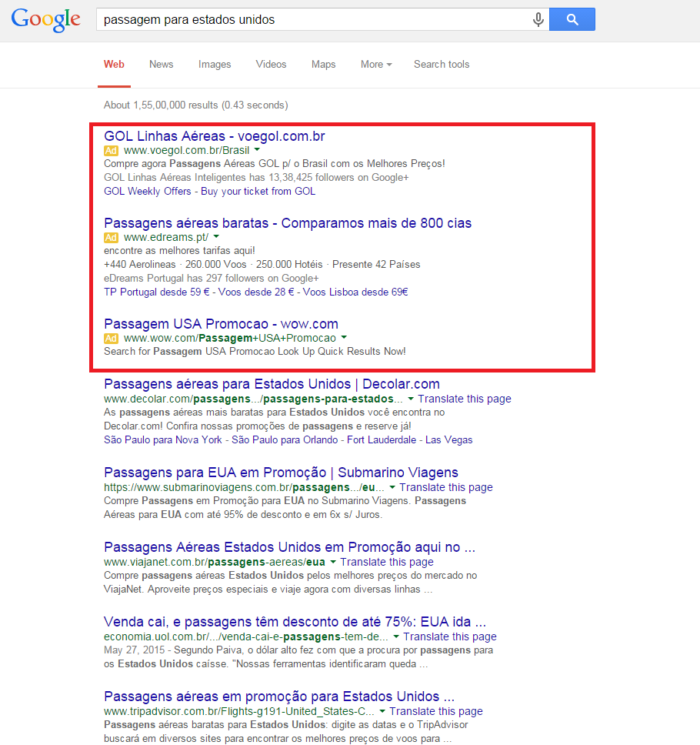
Task: Translate the Submarino Viagens result page
Action: 446,487
